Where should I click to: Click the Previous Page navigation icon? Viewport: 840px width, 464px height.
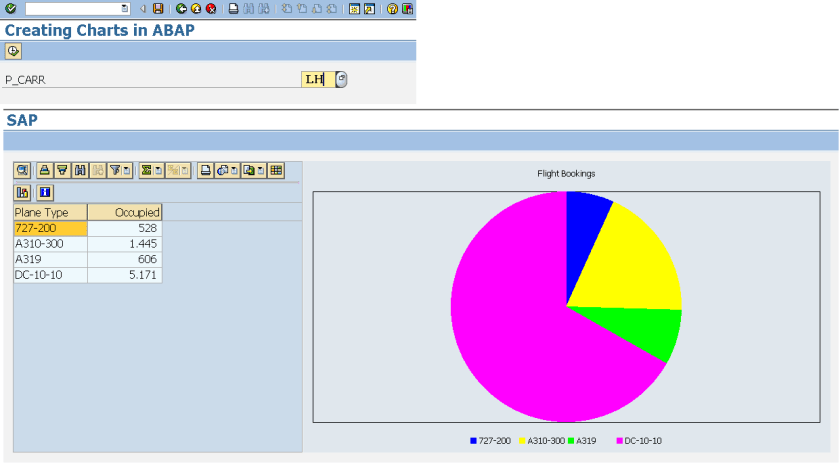(x=302, y=9)
